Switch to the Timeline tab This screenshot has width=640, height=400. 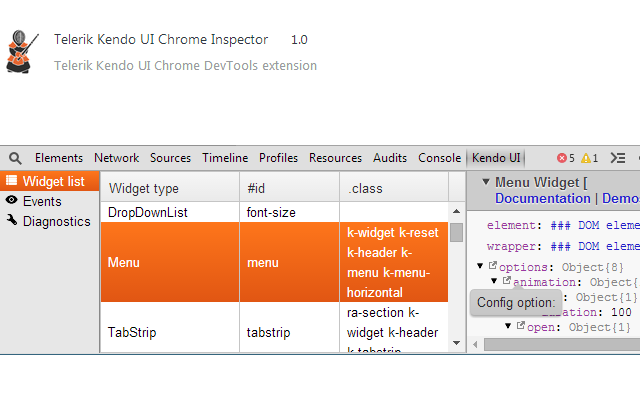(x=225, y=158)
